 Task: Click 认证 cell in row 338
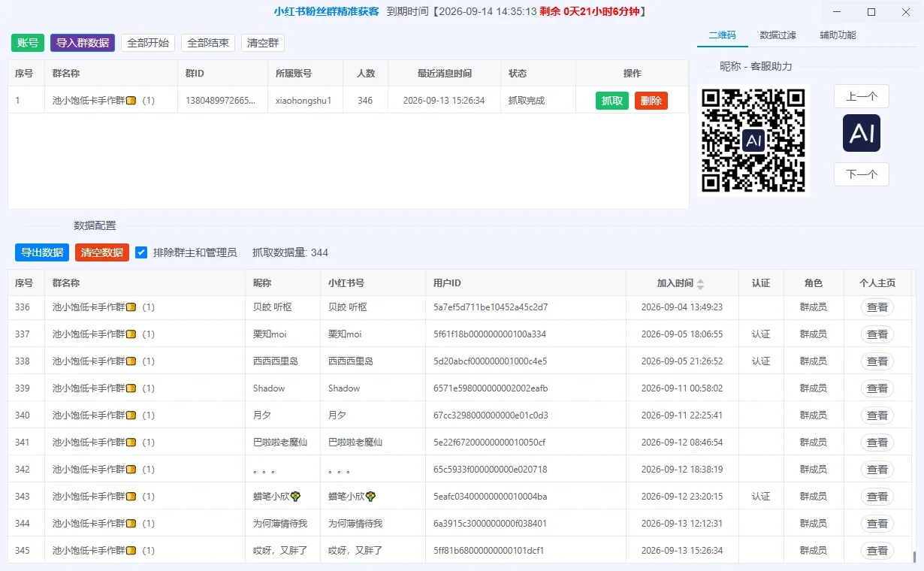(x=761, y=361)
